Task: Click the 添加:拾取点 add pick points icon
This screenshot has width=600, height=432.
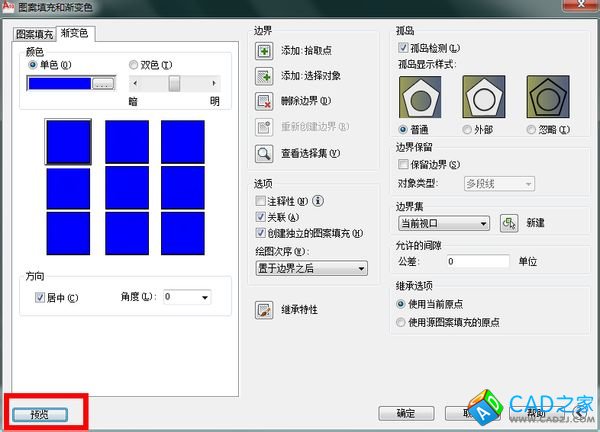Action: click(x=264, y=51)
